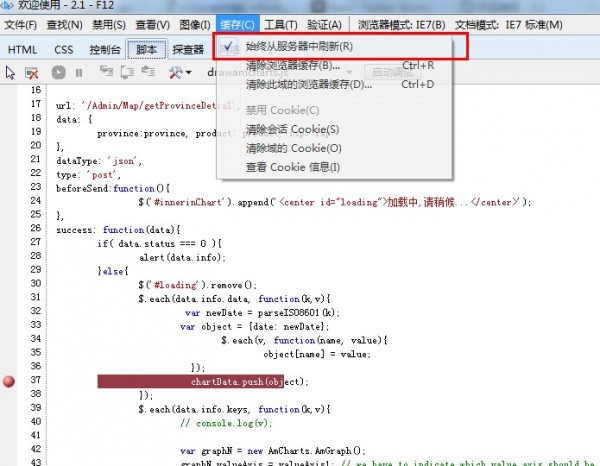Image resolution: width=600 pixels, height=466 pixels.
Task: Switch to the 控制台 tab
Action: point(104,50)
